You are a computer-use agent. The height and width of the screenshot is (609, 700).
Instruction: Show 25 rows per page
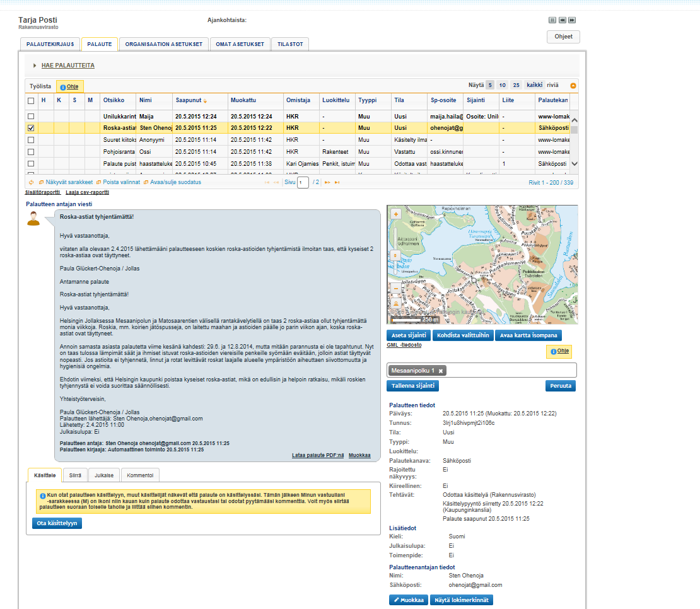coord(516,85)
